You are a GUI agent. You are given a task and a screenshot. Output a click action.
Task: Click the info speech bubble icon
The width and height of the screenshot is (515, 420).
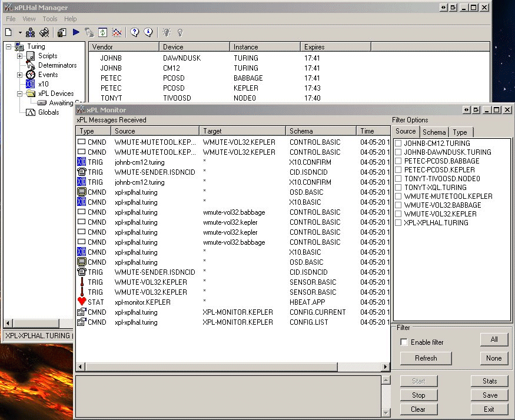[x=148, y=33]
